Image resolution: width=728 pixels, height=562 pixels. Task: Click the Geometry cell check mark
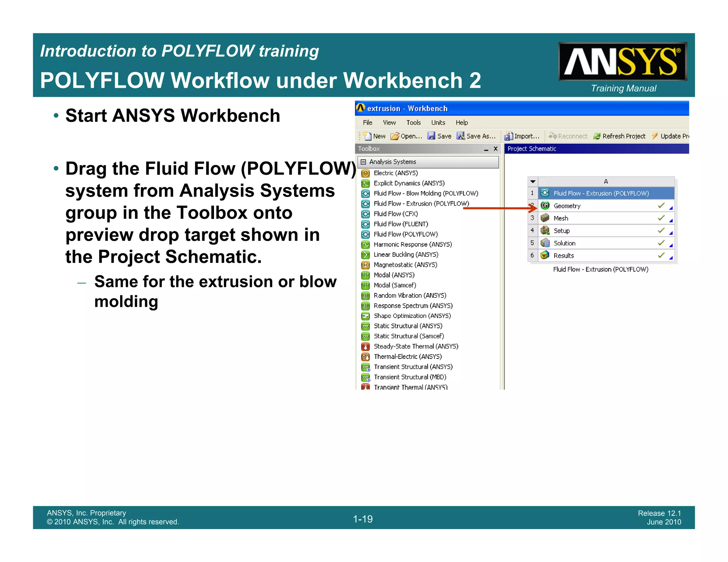(661, 205)
